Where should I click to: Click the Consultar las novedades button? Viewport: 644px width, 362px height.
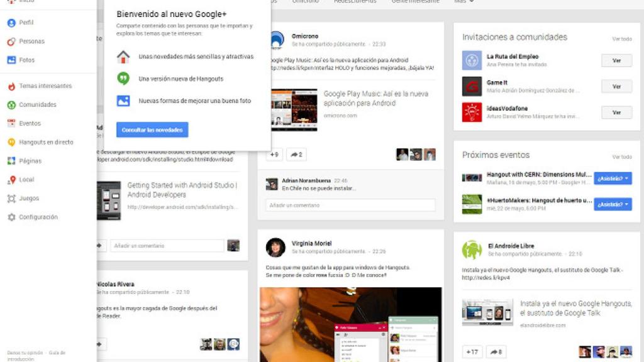(151, 129)
